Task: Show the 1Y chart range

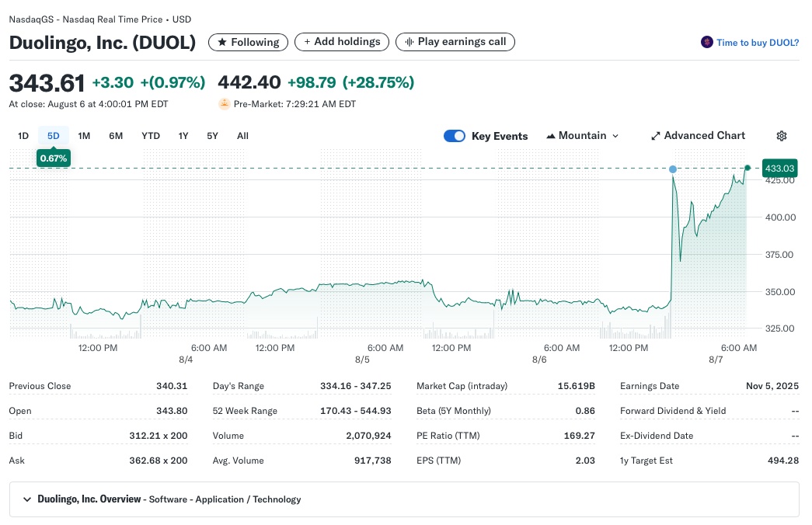Action: pos(183,136)
